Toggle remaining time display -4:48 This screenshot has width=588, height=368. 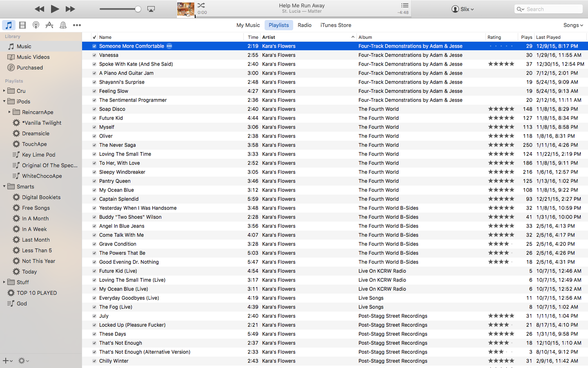(x=403, y=13)
